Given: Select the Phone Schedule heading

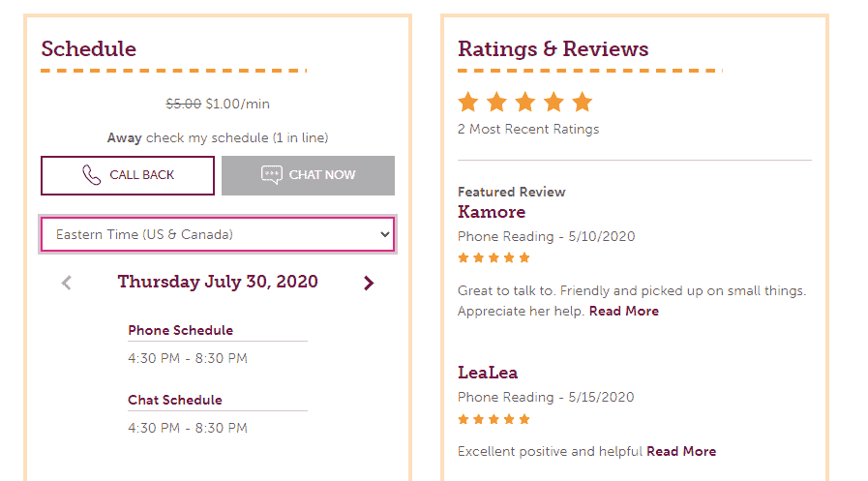Looking at the screenshot, I should [x=180, y=330].
